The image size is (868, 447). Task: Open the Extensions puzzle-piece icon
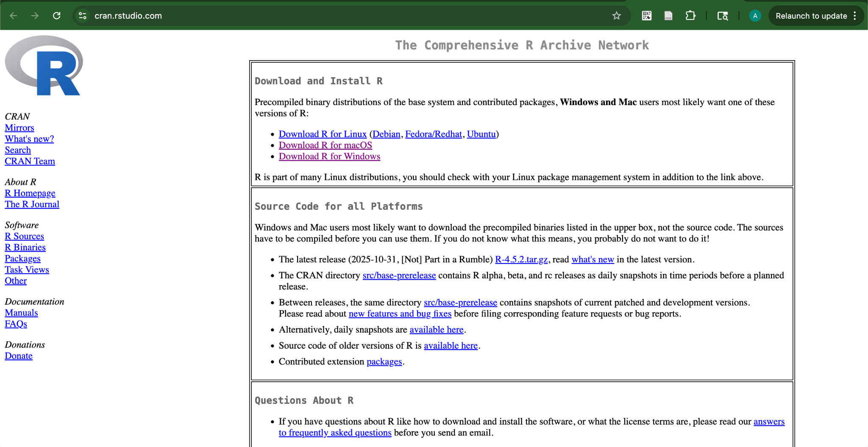(x=690, y=16)
